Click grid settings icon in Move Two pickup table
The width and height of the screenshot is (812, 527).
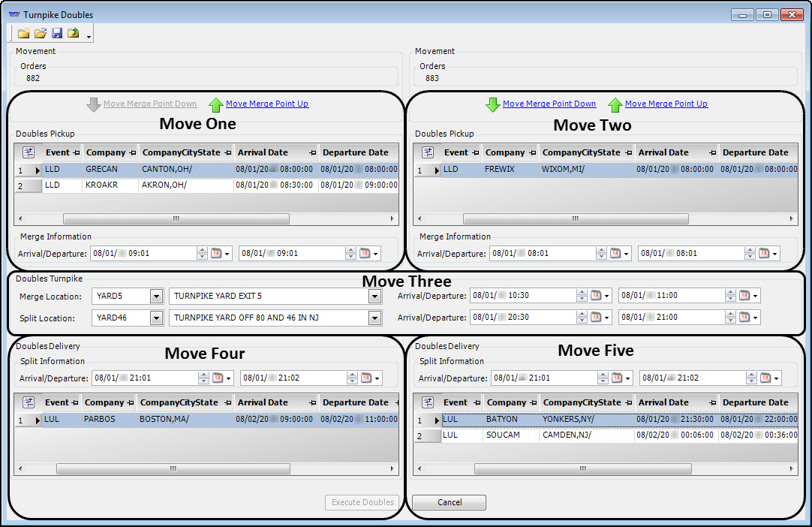click(428, 152)
